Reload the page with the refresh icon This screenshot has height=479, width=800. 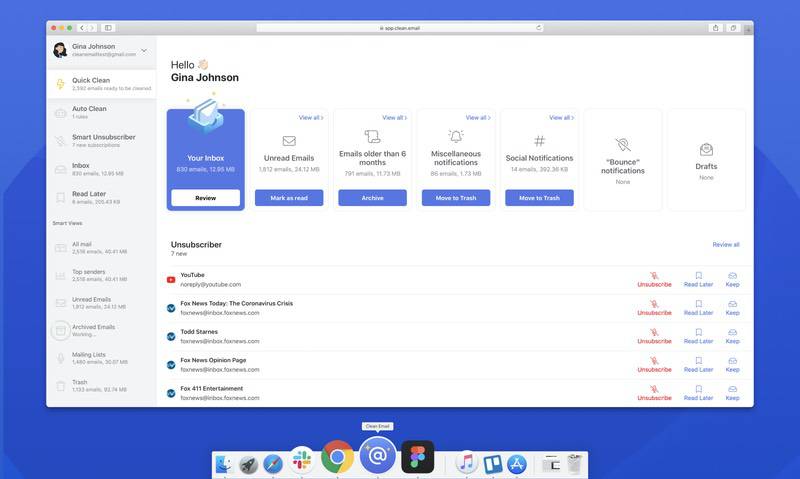point(538,28)
